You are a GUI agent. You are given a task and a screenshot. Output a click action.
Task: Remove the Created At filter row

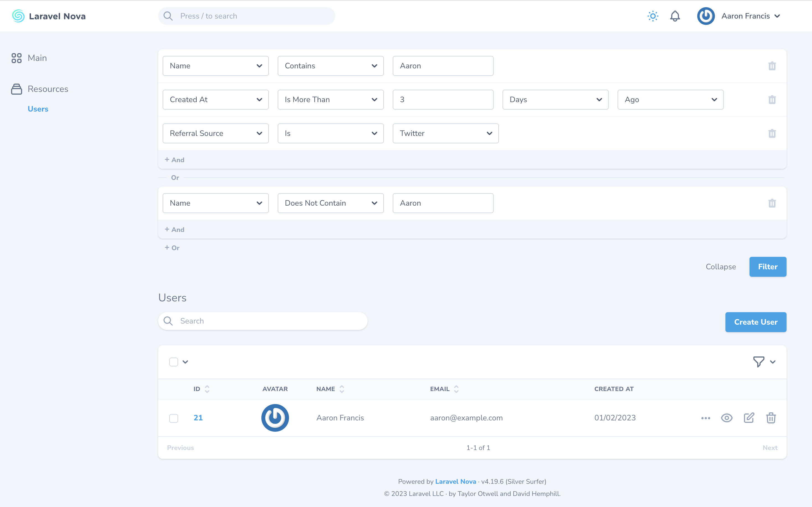(x=772, y=100)
